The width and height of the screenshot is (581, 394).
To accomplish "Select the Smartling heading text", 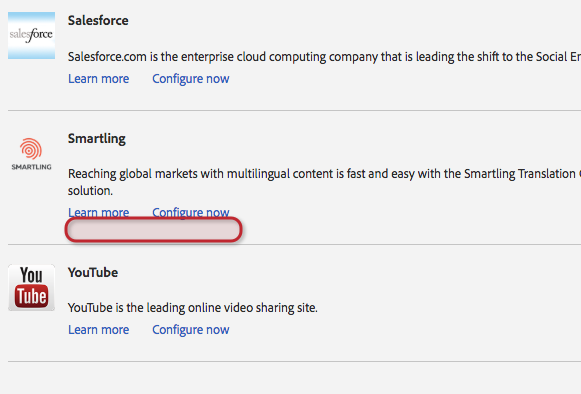I will tap(97, 139).
